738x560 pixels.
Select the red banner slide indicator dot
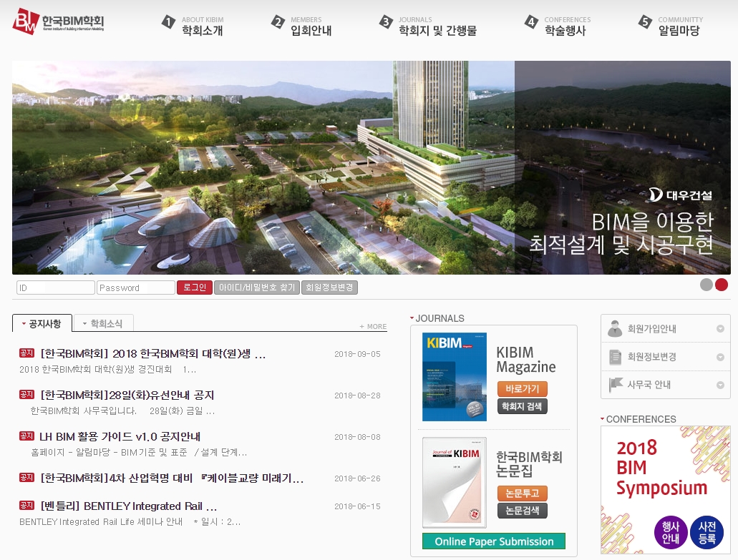tap(722, 285)
